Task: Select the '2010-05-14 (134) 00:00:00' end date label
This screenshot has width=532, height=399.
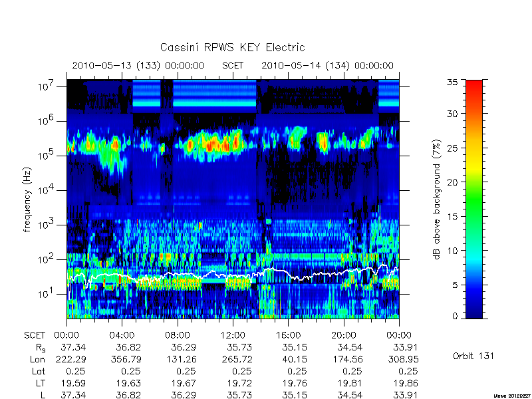Action: tap(327, 65)
